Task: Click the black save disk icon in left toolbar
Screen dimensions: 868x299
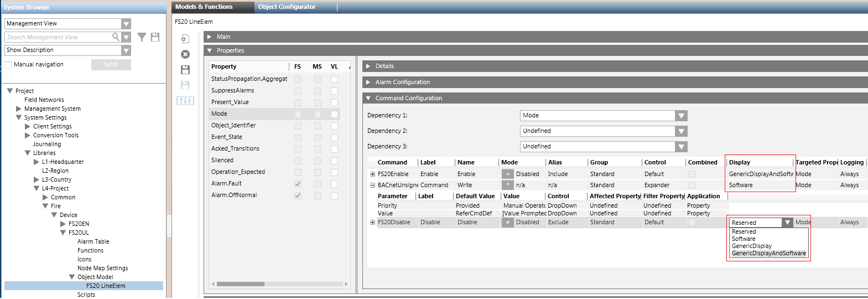Action: (x=185, y=70)
